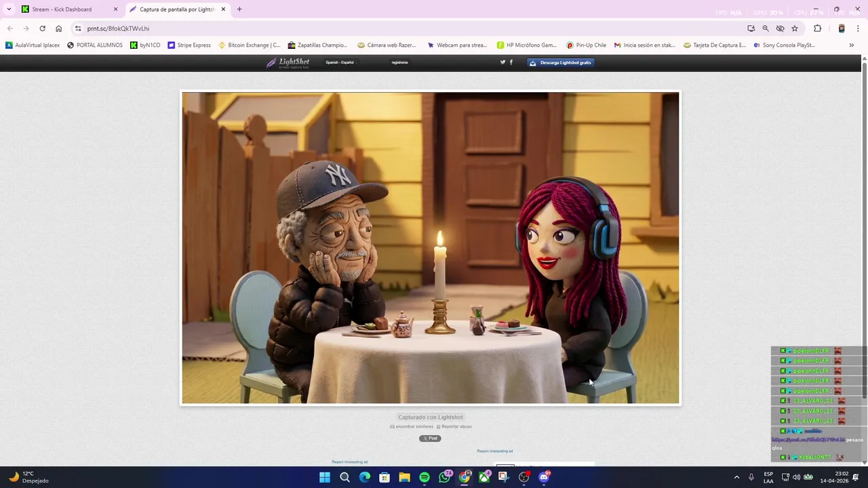Viewport: 868px width, 488px height.
Task: Close the Stream - Kick Dashboard tab
Action: point(115,9)
